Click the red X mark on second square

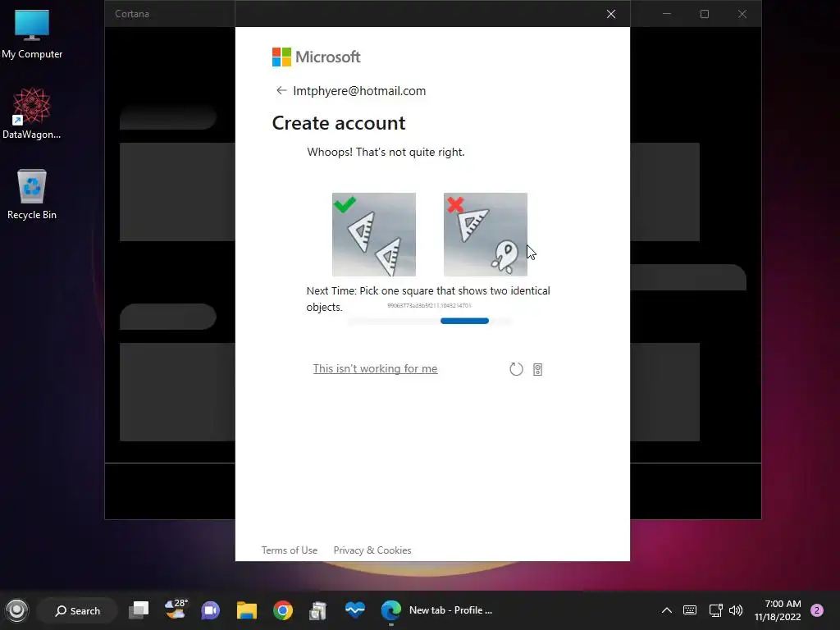[x=455, y=204]
